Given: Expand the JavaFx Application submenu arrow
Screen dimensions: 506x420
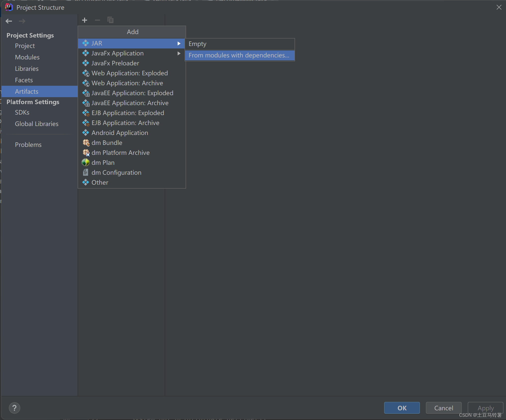Looking at the screenshot, I should tap(179, 53).
